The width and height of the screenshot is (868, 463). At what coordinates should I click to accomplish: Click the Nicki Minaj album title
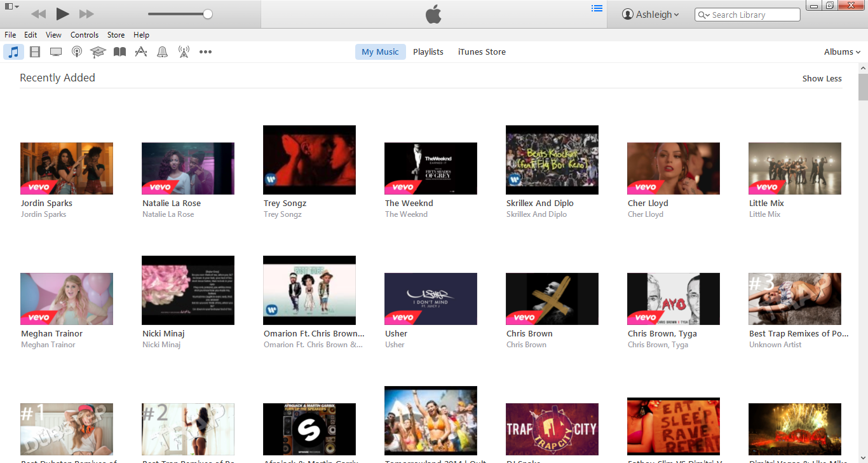164,334
